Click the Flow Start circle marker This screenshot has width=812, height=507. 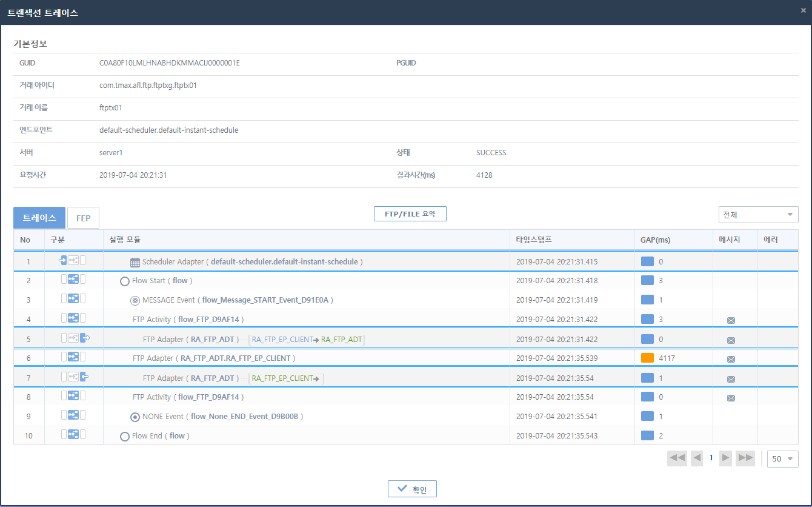coord(124,280)
